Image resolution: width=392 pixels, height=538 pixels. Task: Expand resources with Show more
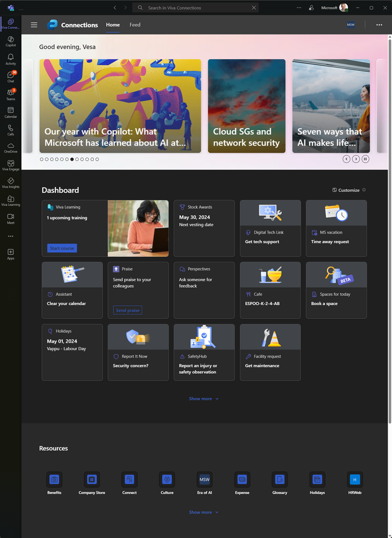pos(204,512)
